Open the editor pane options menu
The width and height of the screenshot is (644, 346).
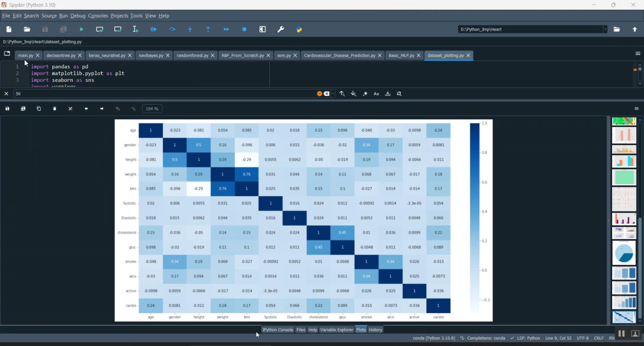pos(638,54)
